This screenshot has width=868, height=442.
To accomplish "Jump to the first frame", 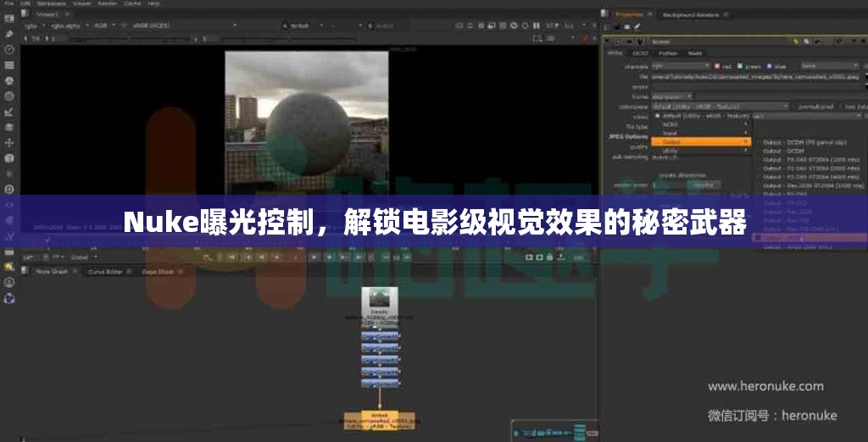I will [232, 257].
